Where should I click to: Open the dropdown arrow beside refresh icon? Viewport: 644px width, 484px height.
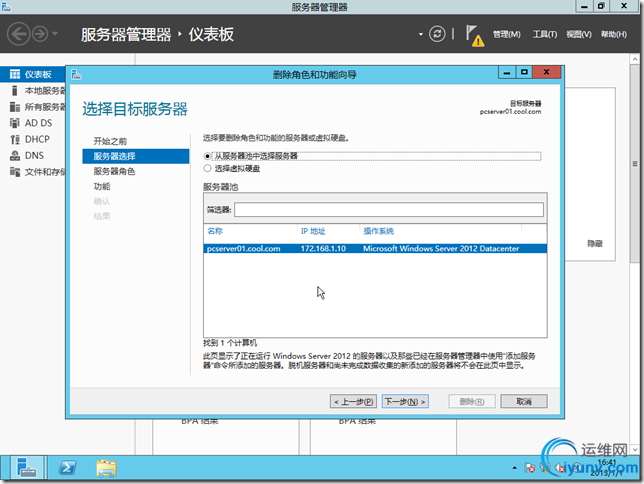coord(421,34)
